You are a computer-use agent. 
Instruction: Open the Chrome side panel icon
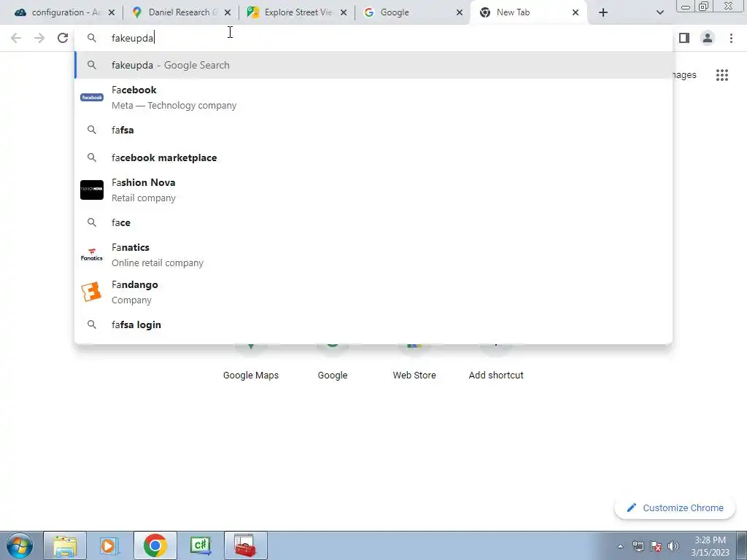[684, 38]
